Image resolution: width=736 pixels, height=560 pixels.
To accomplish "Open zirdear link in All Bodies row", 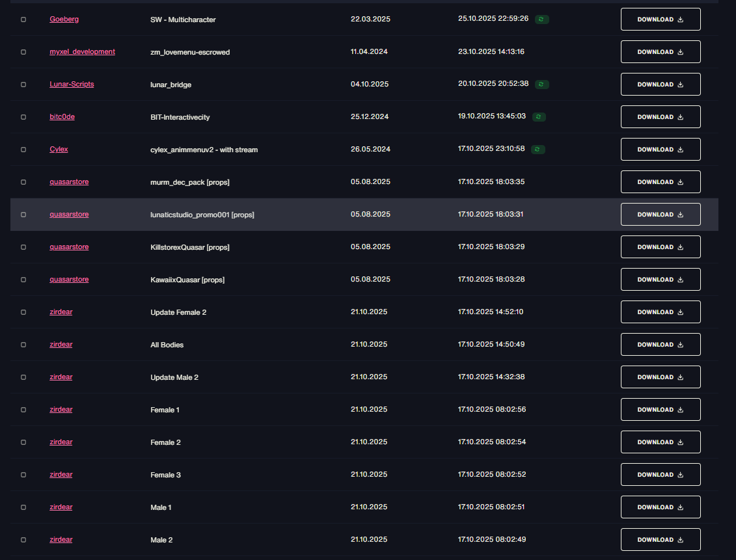I will point(61,344).
